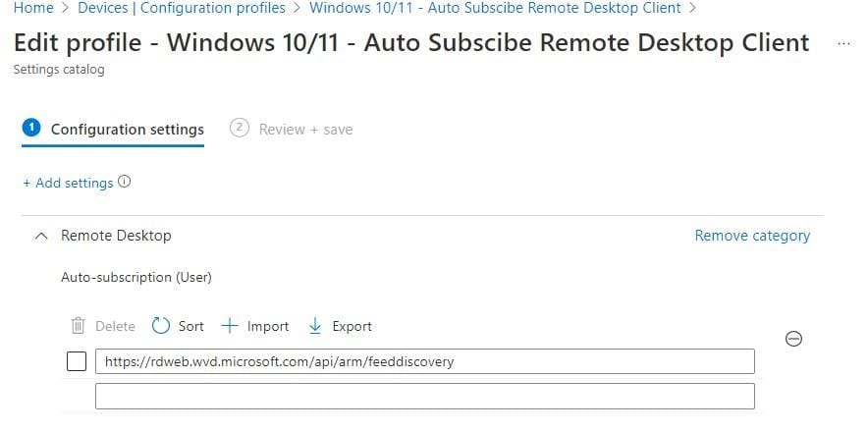868x432 pixels.
Task: Select the Configuration settings tab
Action: pos(127,130)
